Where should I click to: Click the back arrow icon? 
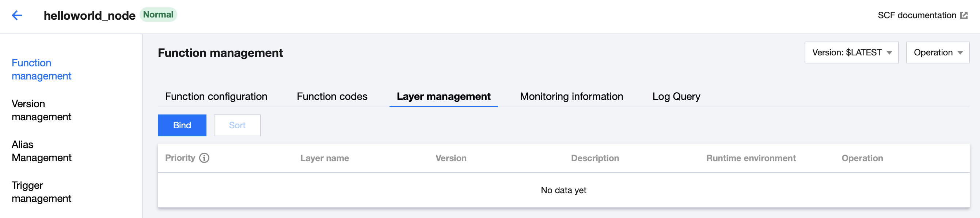pyautogui.click(x=17, y=15)
